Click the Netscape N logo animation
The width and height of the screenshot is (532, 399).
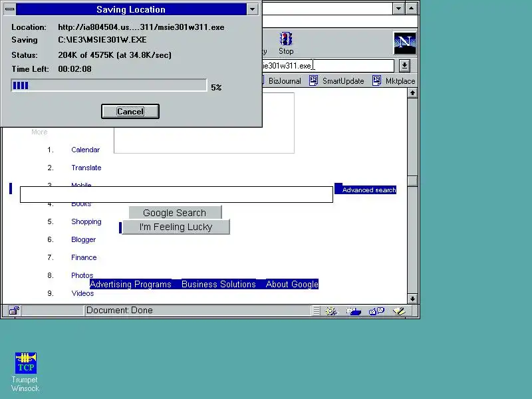tap(405, 43)
